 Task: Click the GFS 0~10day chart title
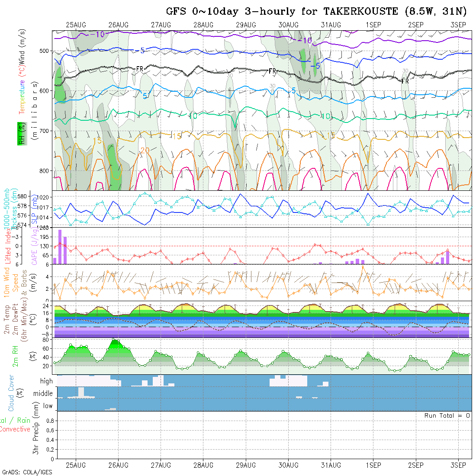pyautogui.click(x=318, y=12)
